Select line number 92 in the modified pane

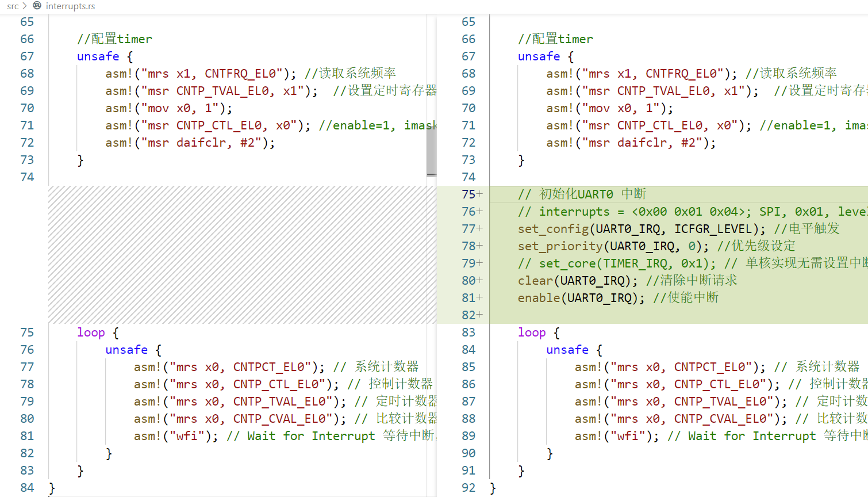(x=468, y=488)
